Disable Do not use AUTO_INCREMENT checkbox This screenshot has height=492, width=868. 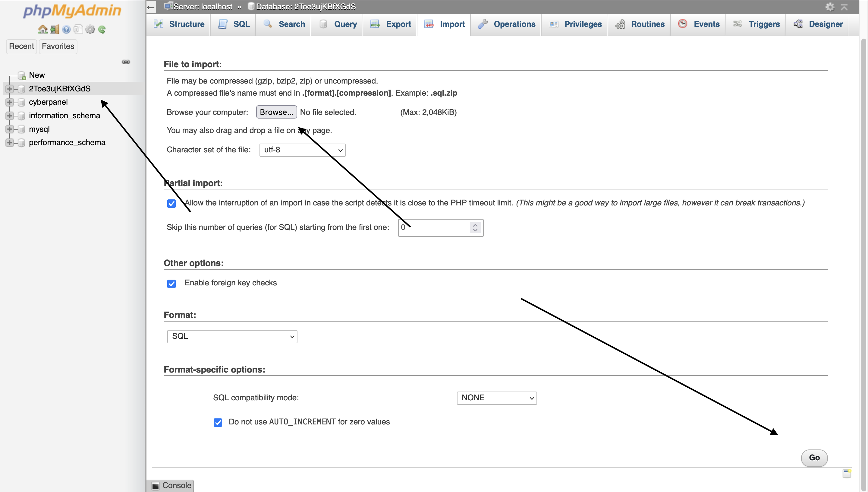218,422
